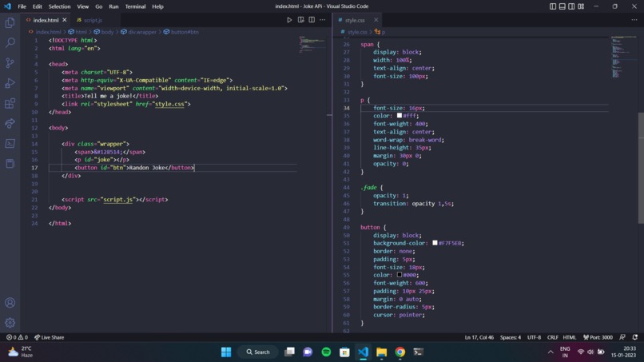
Task: Expand the button#btn breadcrumb
Action: point(181,32)
